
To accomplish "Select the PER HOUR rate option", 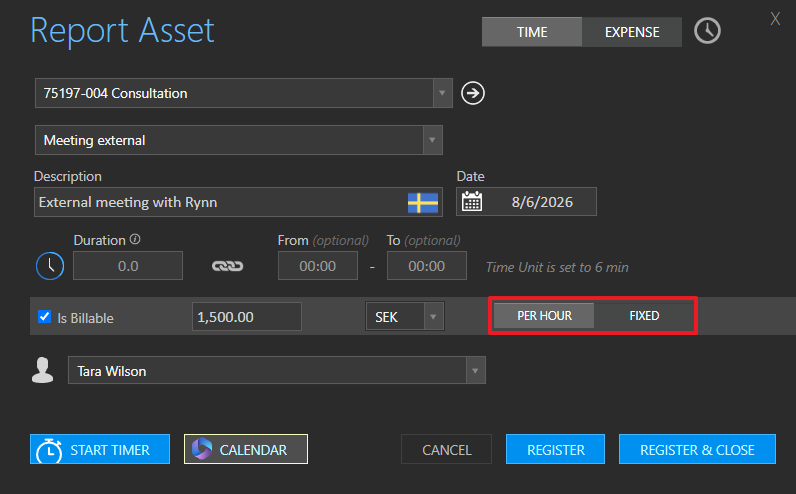I will [544, 316].
